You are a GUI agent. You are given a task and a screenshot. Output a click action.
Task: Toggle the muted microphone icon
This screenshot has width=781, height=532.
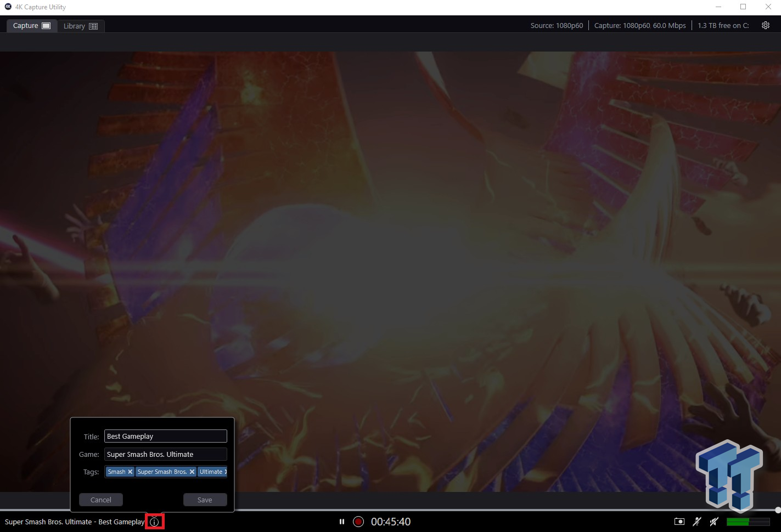[x=697, y=522]
